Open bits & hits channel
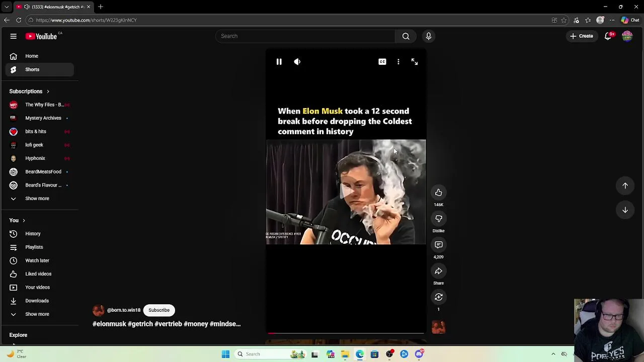The image size is (644, 362). (x=40, y=132)
